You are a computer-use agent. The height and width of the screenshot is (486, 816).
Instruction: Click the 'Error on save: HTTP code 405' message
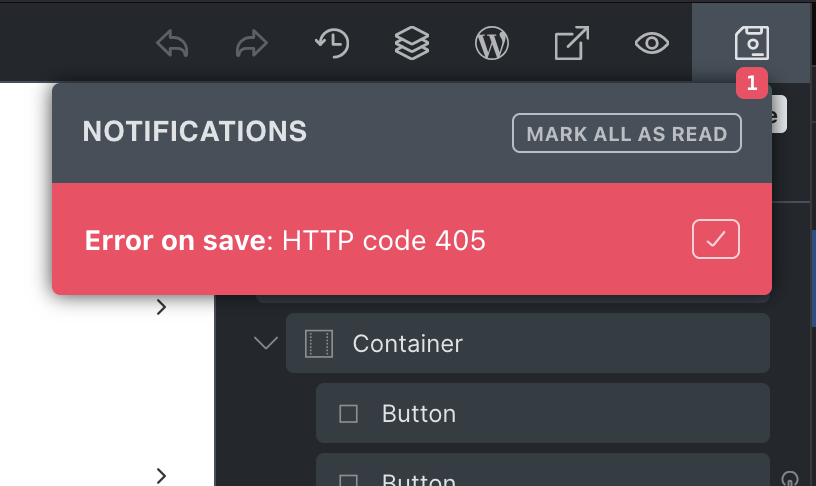285,240
